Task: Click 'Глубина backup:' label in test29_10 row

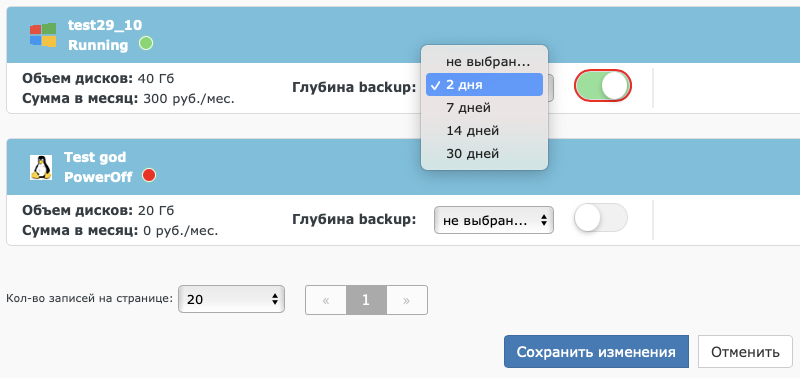Action: click(354, 88)
